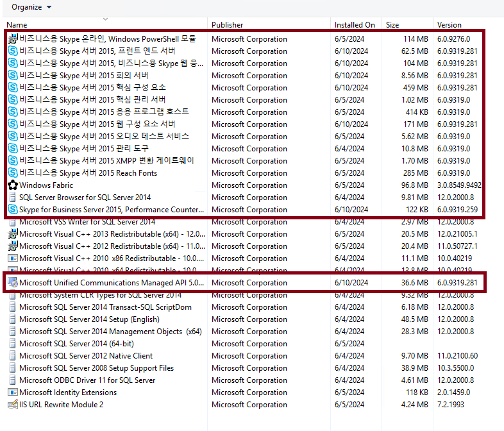Click version 3.0.8549.9492 of Windows Fabric

point(459,185)
